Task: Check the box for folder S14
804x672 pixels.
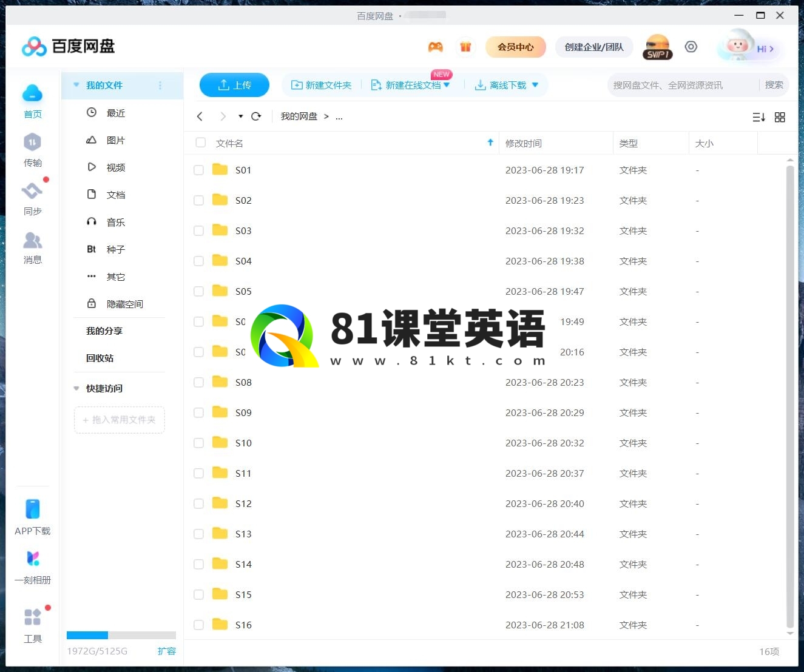Action: click(x=198, y=565)
